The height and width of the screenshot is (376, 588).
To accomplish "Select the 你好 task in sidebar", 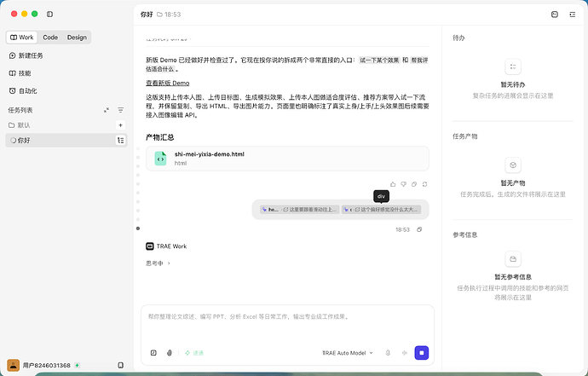I will [66, 140].
